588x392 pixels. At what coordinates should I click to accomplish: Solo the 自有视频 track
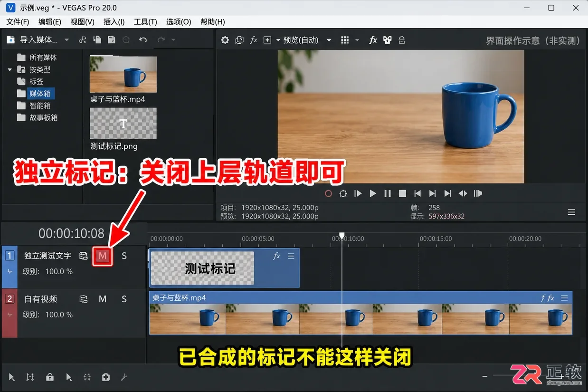[x=124, y=299]
